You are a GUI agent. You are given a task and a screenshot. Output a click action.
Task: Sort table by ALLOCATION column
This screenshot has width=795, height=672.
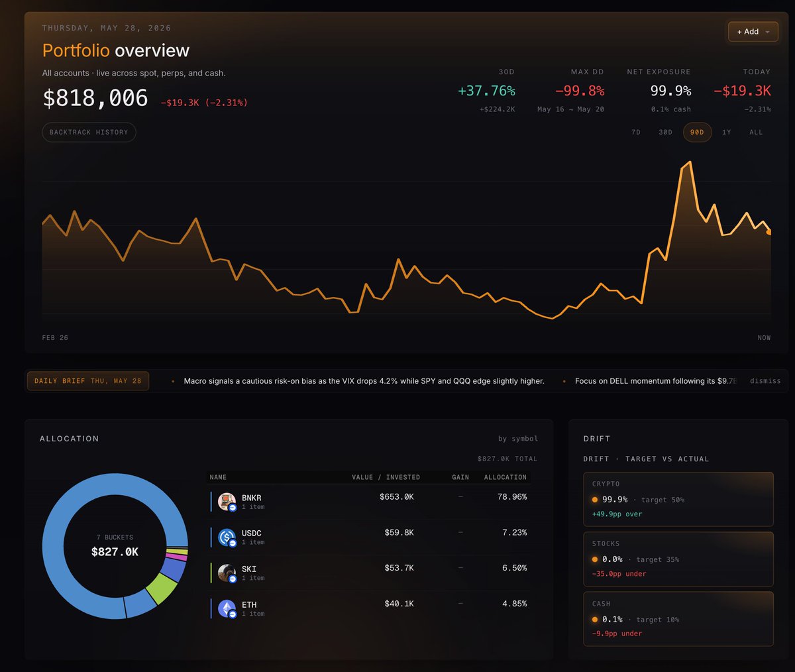505,477
